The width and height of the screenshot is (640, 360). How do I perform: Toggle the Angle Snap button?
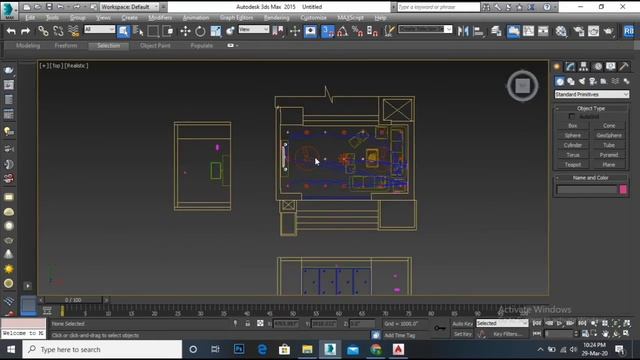tap(342, 31)
